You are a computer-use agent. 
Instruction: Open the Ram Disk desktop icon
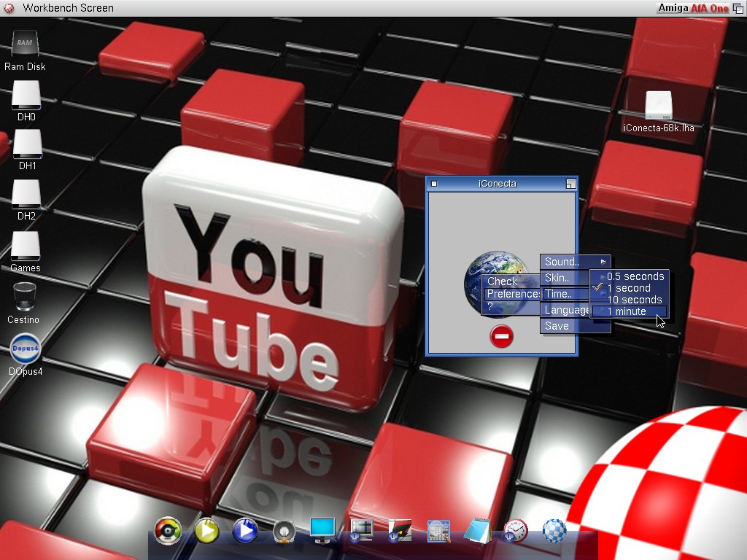click(25, 45)
